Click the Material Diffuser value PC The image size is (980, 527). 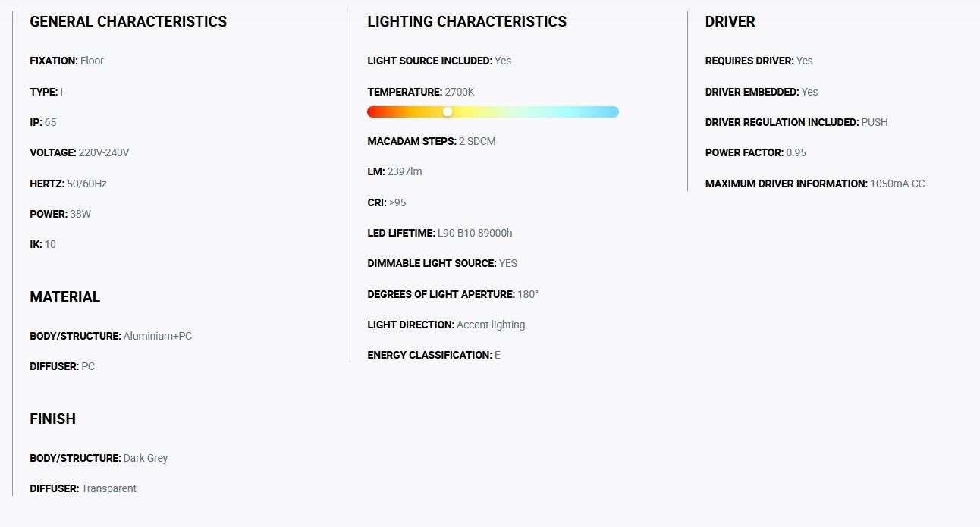coord(88,366)
